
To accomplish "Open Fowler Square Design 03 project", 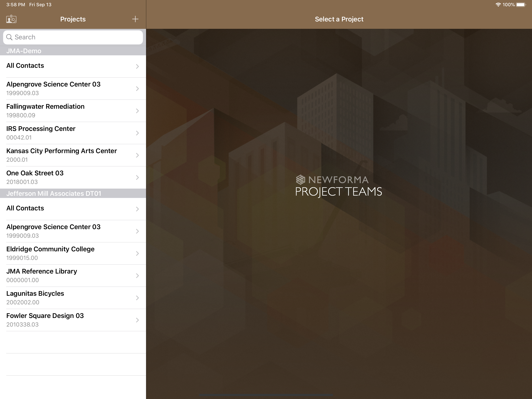I will (x=73, y=320).
